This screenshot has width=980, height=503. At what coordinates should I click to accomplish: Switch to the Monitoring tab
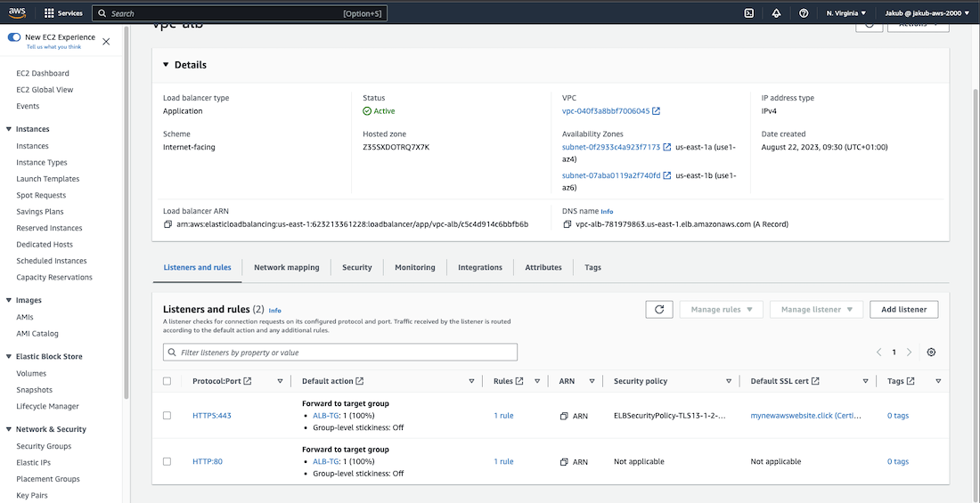[x=415, y=267]
